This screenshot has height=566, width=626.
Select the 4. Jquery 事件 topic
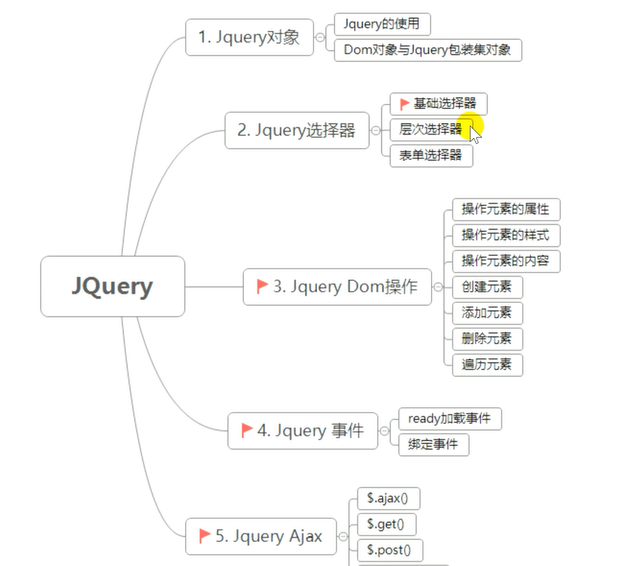pos(303,431)
